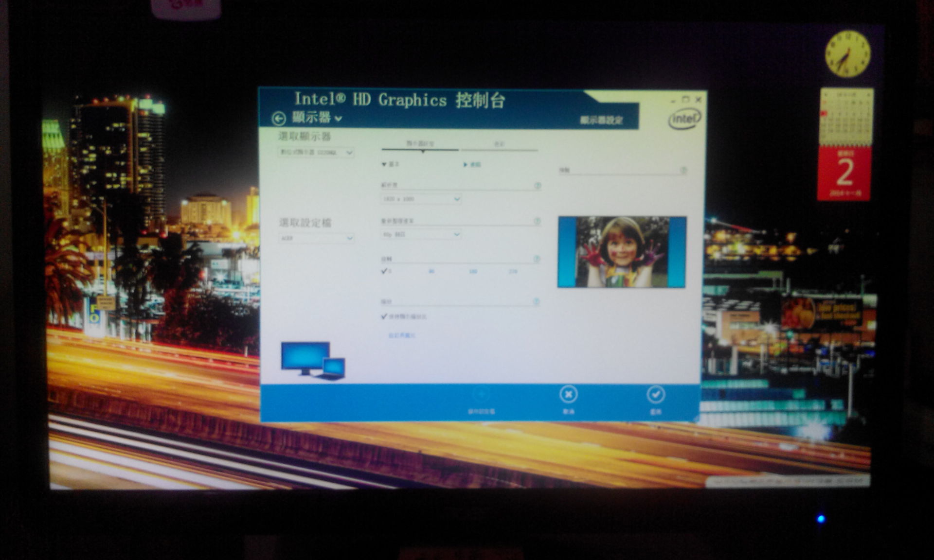Viewport: 934px width, 560px height.
Task: Switch to the display settings tab
Action: pos(420,144)
